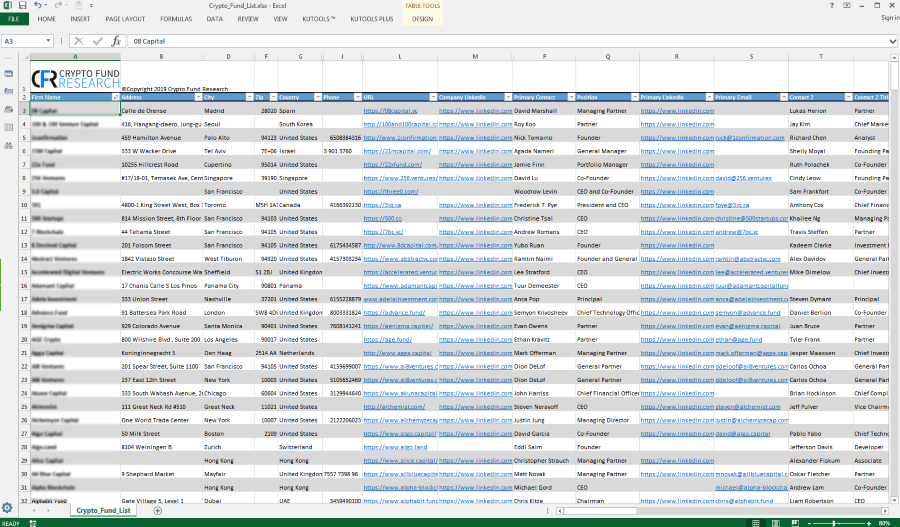Click the Select All corner triangle
Image resolution: width=900 pixels, height=527 pixels.
tap(24, 57)
